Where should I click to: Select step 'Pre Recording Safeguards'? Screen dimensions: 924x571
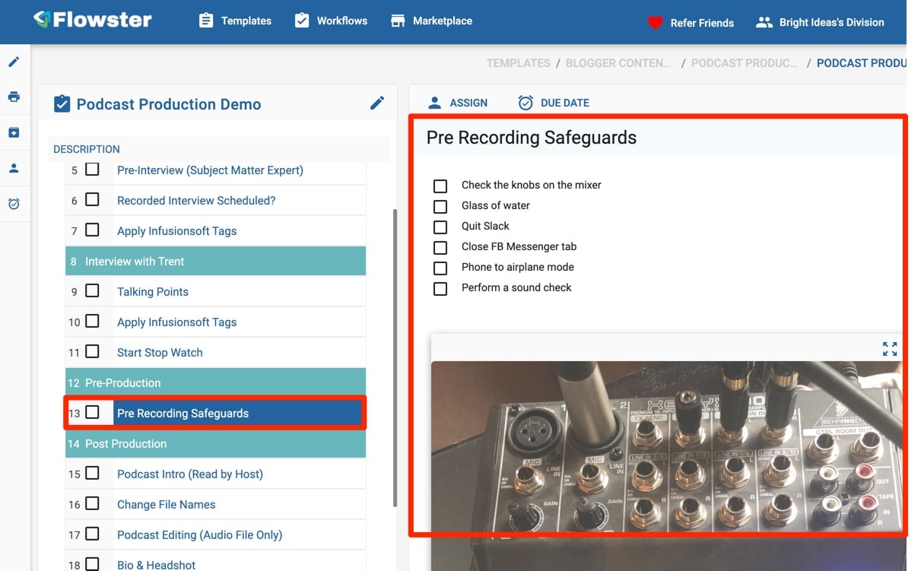pyautogui.click(x=183, y=414)
